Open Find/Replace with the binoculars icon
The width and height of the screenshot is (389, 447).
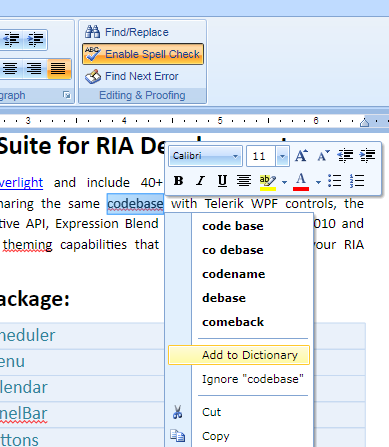coord(92,32)
